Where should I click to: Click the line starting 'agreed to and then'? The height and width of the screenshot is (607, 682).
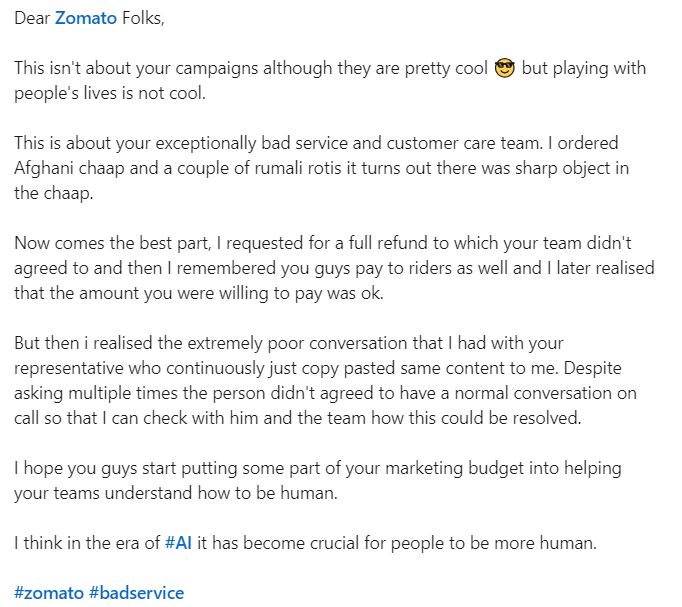click(x=334, y=268)
